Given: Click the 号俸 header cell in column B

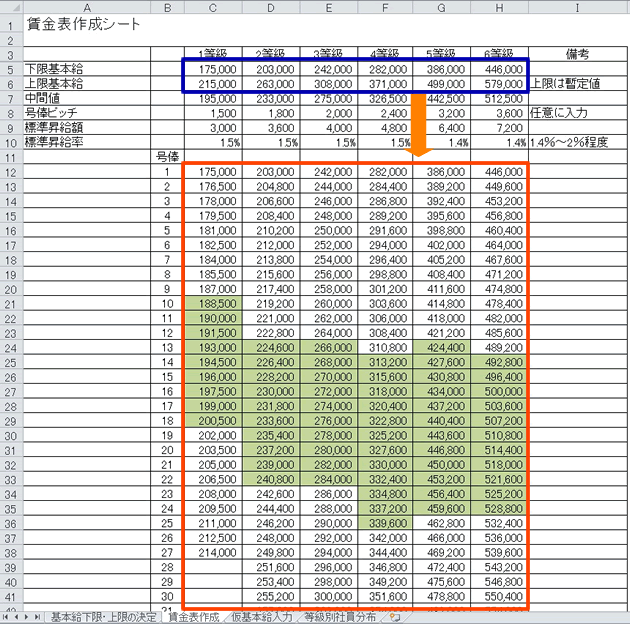Looking at the screenshot, I should tap(168, 157).
